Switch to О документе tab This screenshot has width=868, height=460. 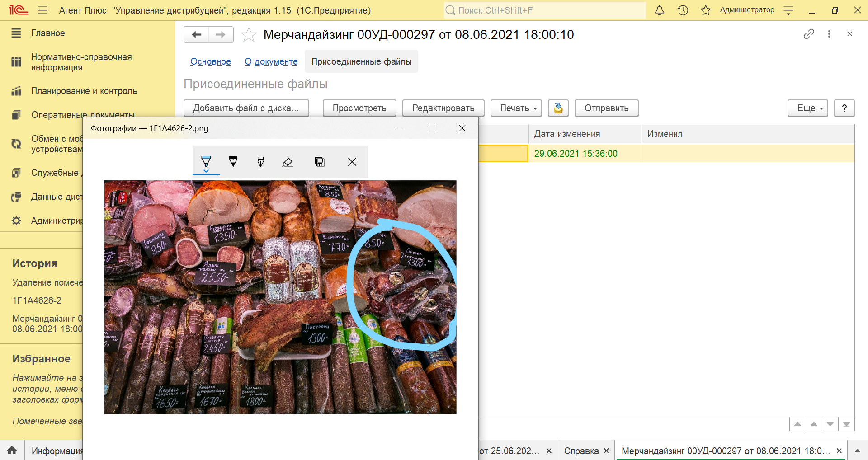click(x=271, y=61)
